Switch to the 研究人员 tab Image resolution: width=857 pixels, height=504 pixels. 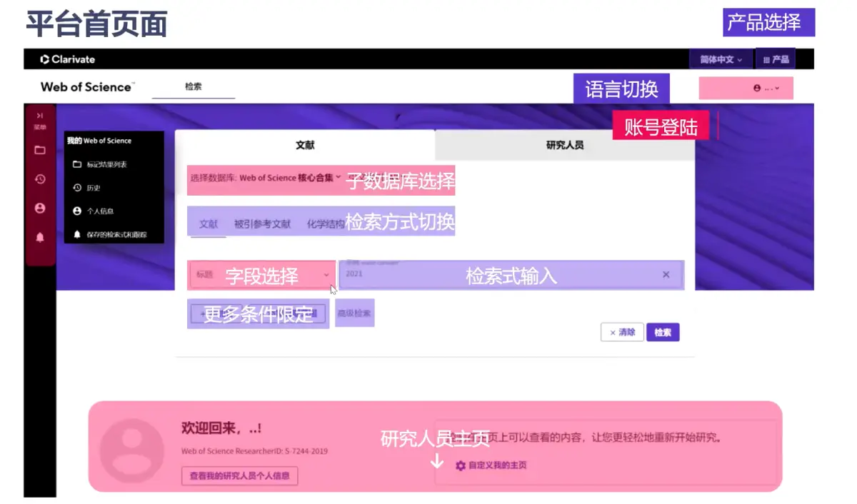coord(564,145)
